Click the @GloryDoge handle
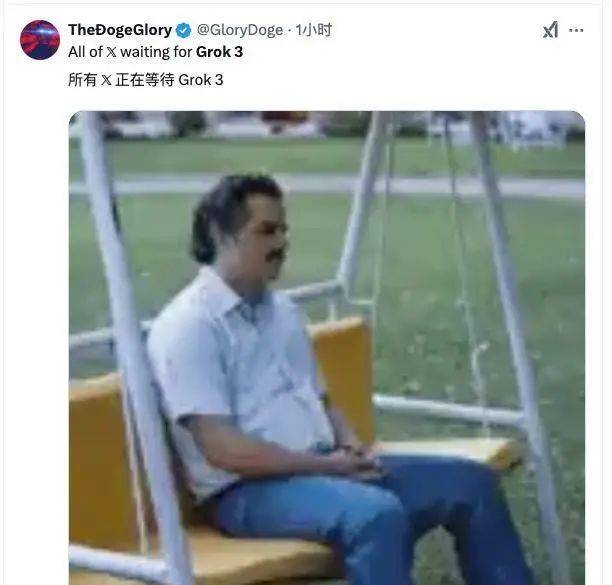Viewport: 612px width, 585px height. click(x=240, y=30)
